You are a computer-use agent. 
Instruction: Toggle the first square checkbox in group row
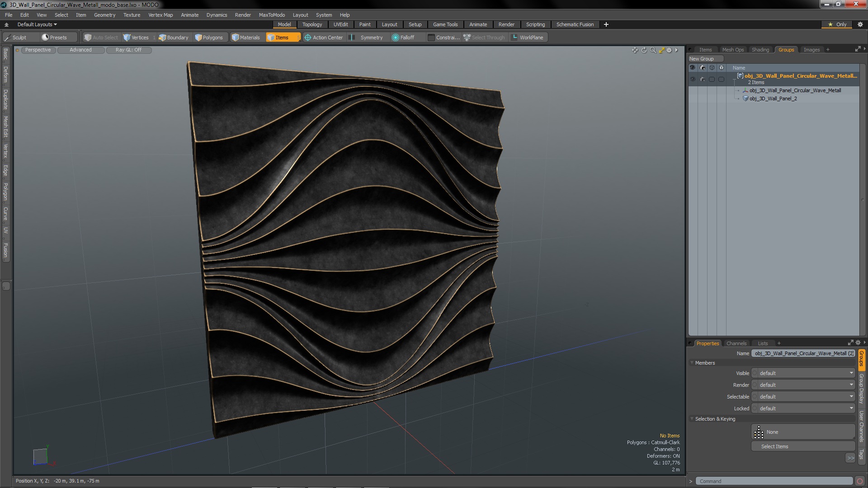712,80
